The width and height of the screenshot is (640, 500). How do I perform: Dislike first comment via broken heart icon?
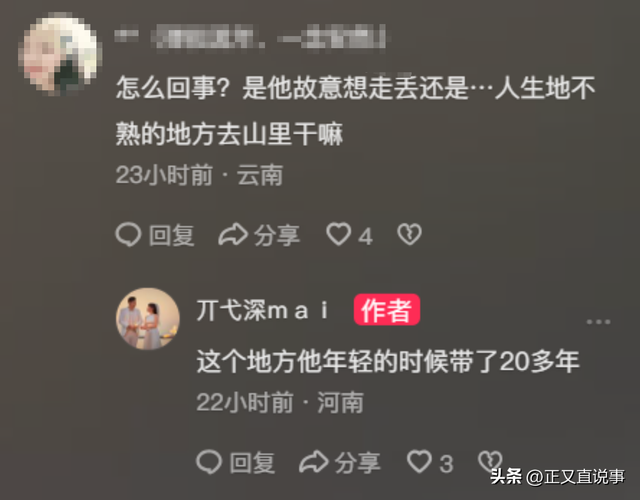(409, 234)
